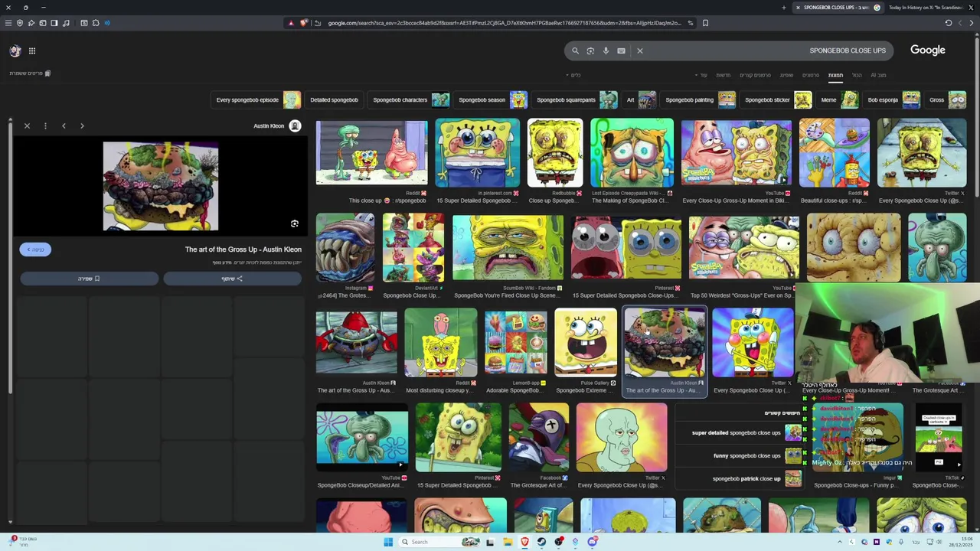Click the 'super detailed spongebob close ups' related search

click(739, 432)
